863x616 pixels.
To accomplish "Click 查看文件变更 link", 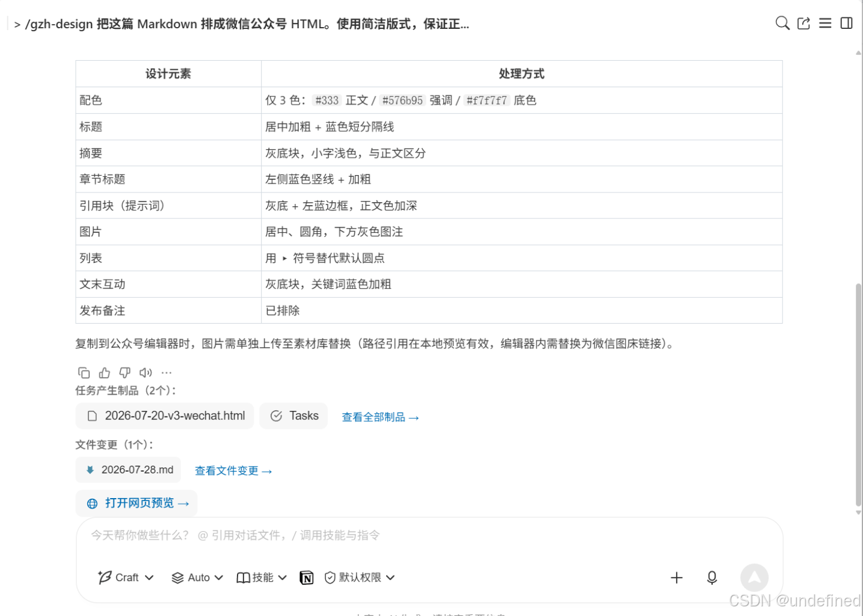I will click(233, 471).
